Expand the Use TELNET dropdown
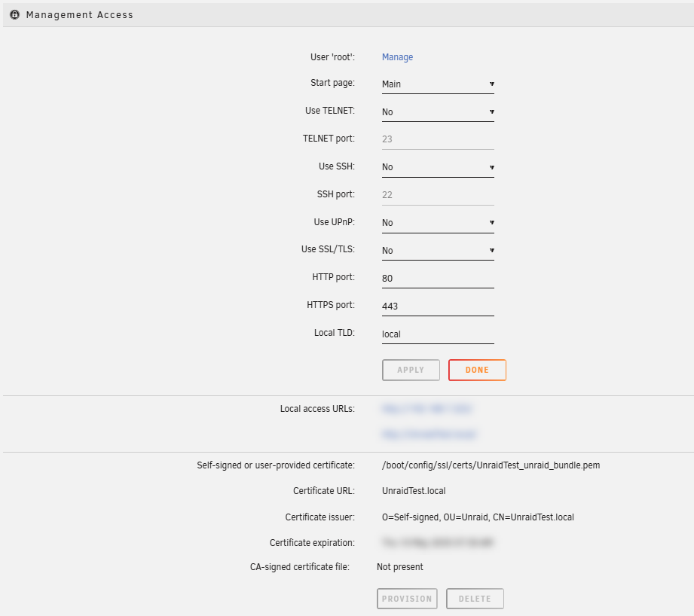The image size is (694, 616). coord(437,111)
